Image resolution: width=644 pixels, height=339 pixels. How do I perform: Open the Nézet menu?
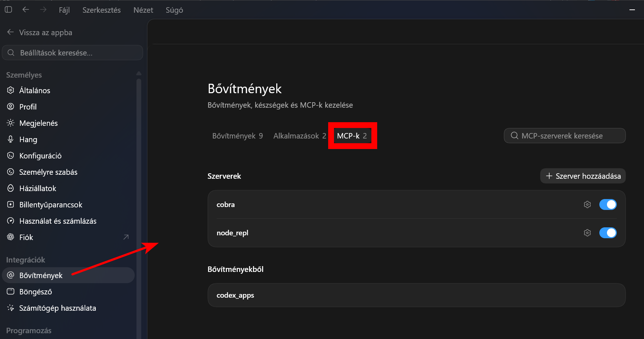pyautogui.click(x=143, y=10)
